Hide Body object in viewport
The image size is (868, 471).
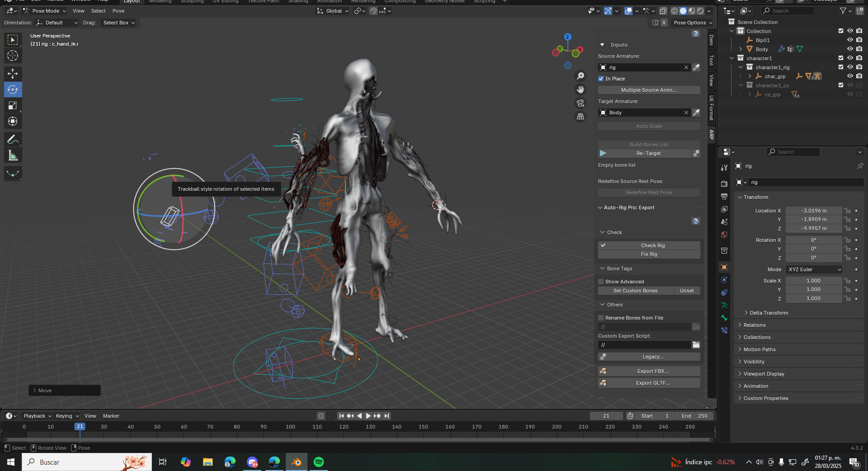tap(850, 49)
